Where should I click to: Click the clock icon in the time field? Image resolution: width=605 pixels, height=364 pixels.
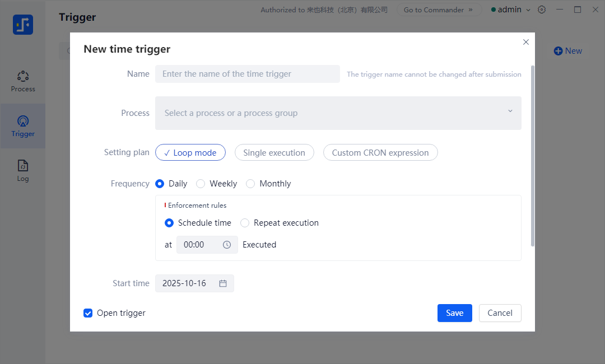click(x=227, y=245)
